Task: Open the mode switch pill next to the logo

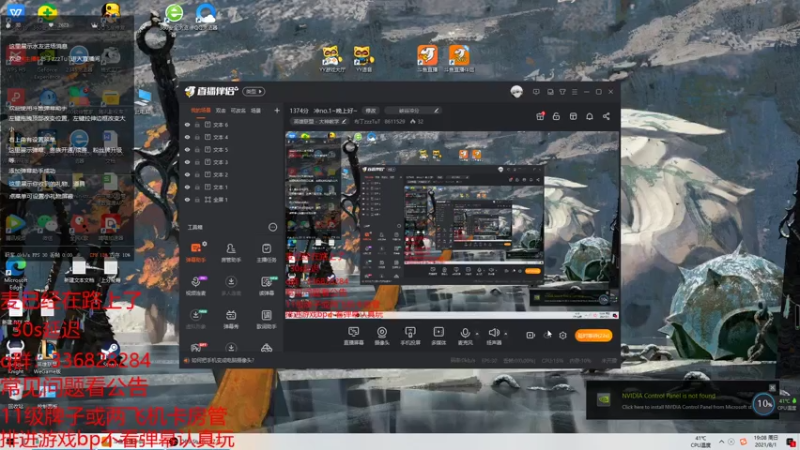Action: [254, 91]
